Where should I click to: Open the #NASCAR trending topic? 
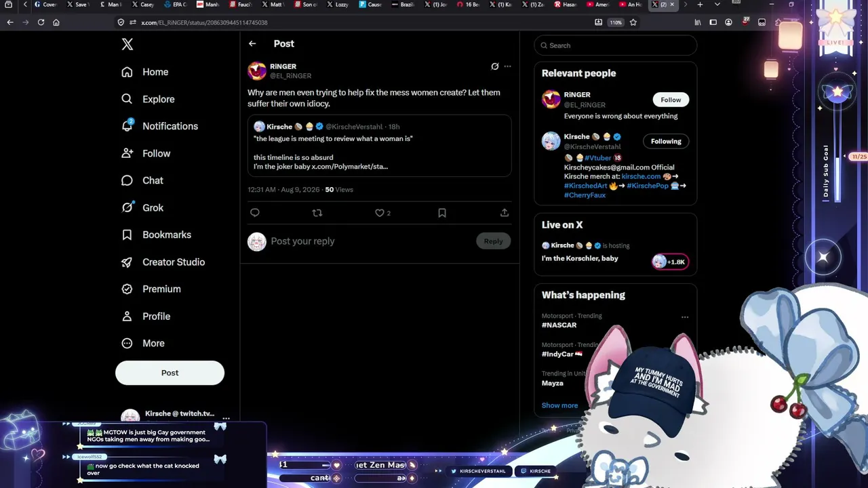(x=559, y=325)
